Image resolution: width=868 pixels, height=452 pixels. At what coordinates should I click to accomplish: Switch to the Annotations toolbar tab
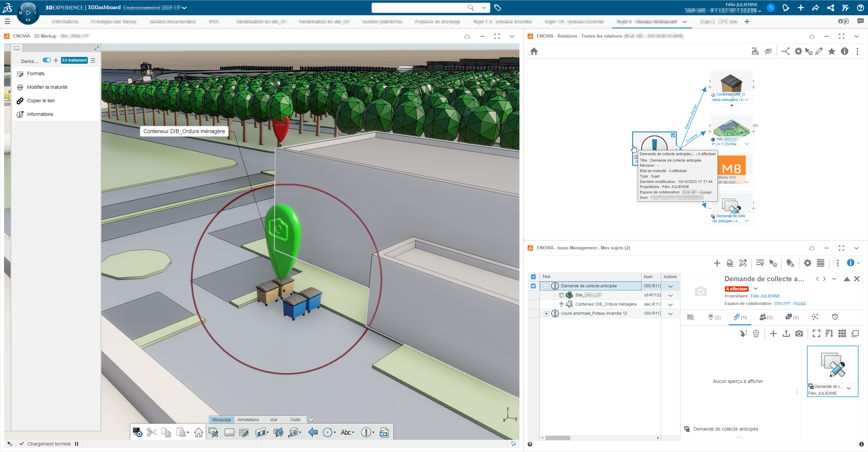pos(248,420)
